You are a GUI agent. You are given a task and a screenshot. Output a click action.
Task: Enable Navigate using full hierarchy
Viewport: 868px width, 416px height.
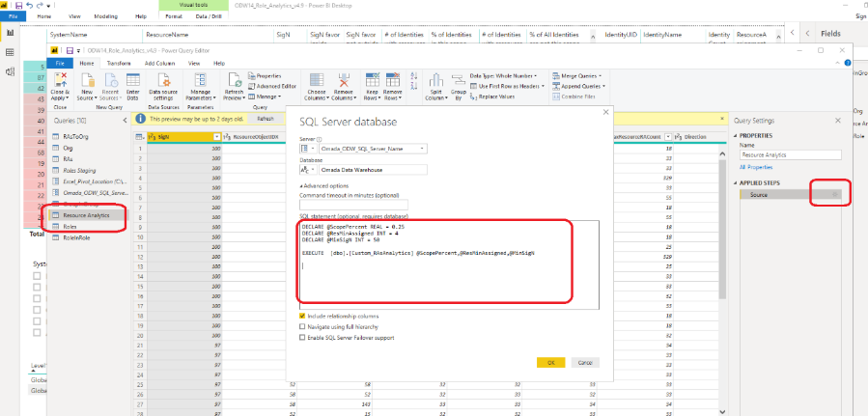click(x=302, y=327)
